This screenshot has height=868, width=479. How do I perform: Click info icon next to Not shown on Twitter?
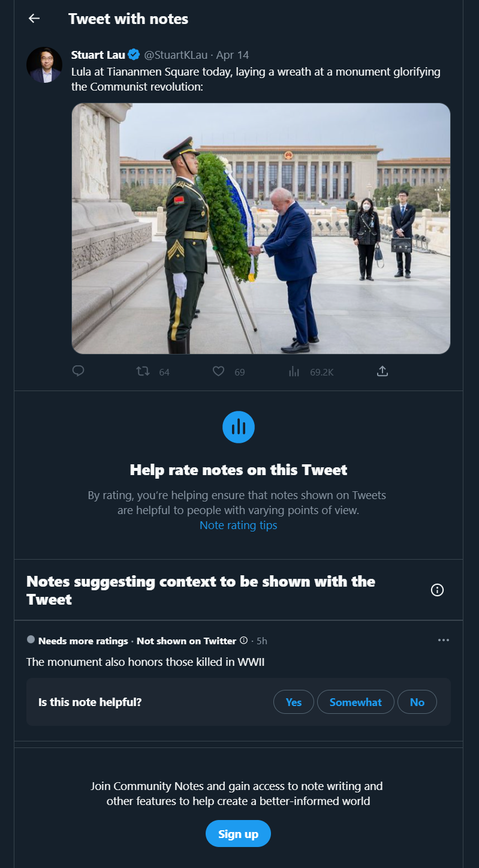[243, 641]
